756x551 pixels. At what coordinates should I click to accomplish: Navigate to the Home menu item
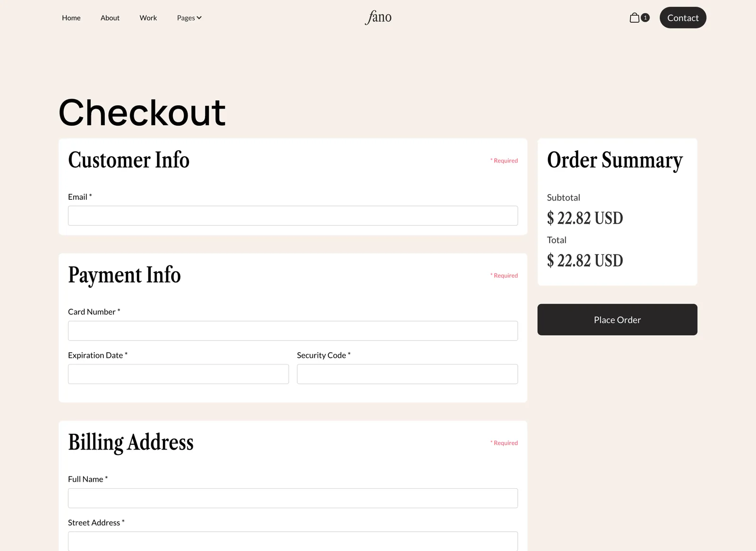71,17
